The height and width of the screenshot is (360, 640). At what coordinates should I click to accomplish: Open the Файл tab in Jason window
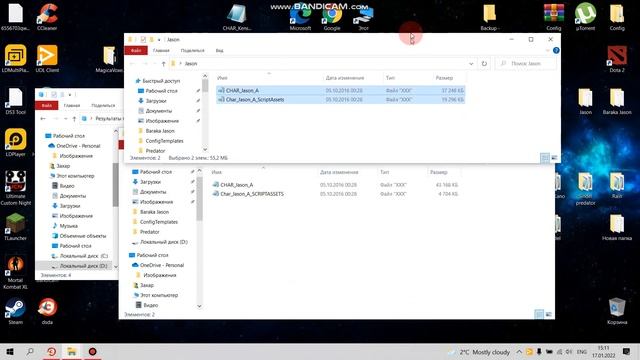click(136, 50)
